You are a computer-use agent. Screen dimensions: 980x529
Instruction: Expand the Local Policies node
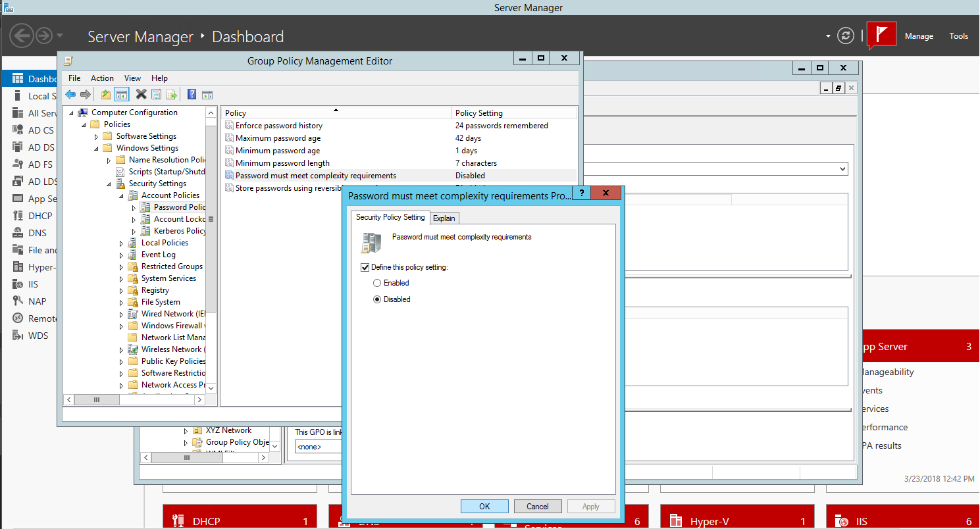(x=120, y=242)
